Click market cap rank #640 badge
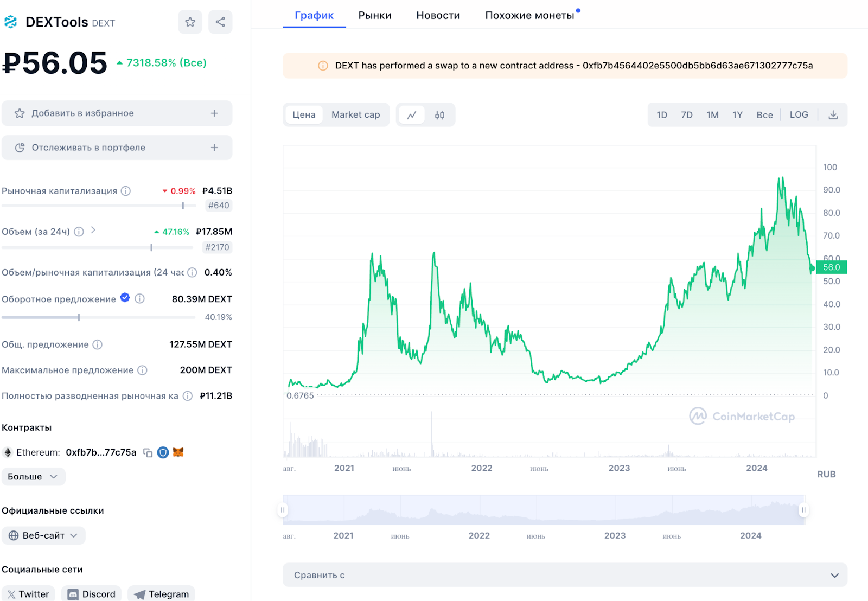 pos(219,206)
